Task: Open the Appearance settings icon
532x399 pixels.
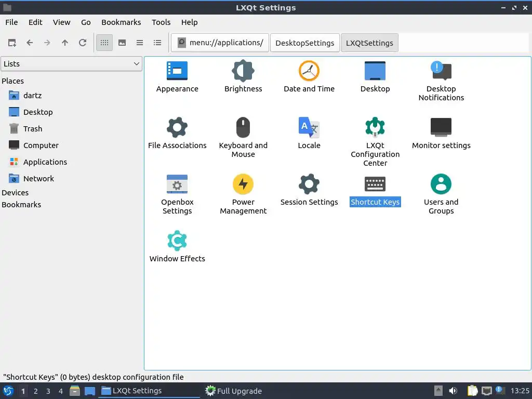Action: 177,71
